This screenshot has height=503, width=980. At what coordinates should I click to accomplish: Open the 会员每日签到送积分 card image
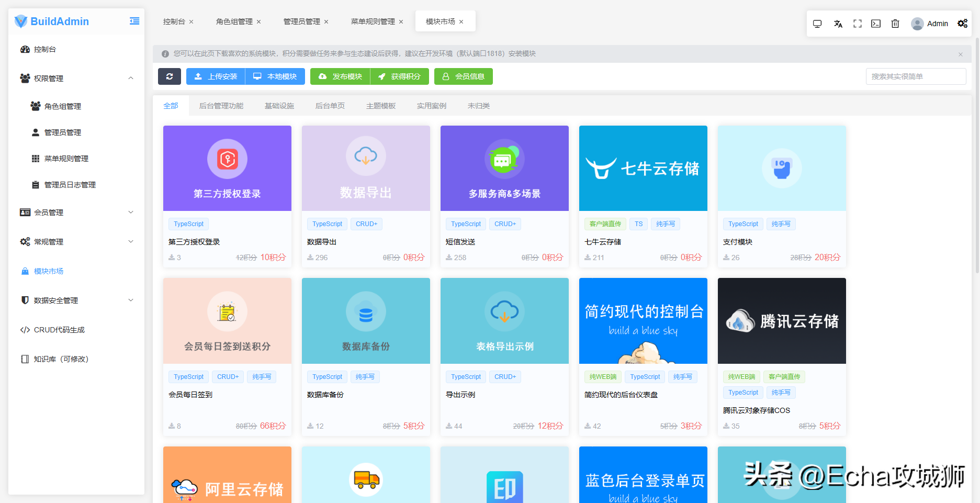(x=227, y=321)
